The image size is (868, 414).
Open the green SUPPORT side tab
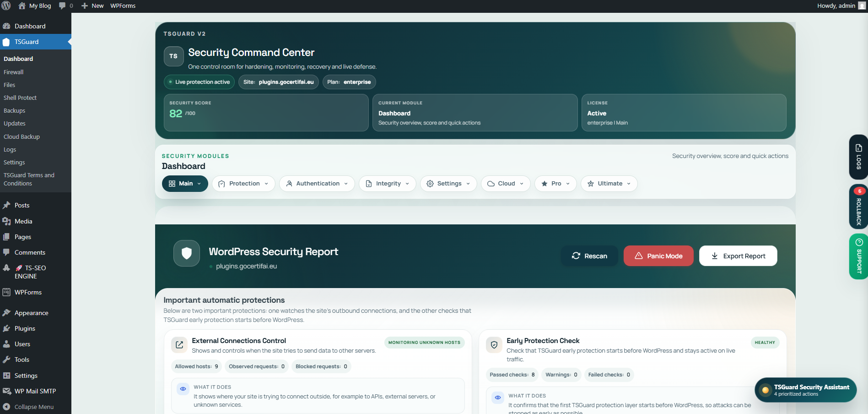coord(858,256)
